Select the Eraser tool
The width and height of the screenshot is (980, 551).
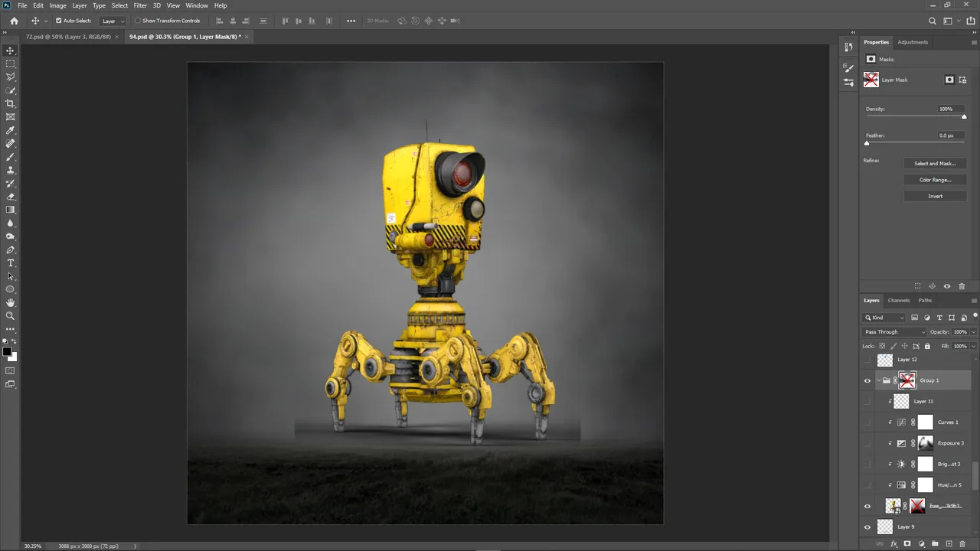coord(10,197)
